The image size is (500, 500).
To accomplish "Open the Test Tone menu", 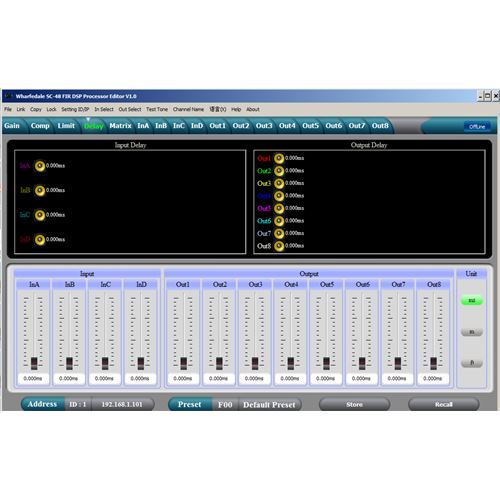I will [157, 109].
